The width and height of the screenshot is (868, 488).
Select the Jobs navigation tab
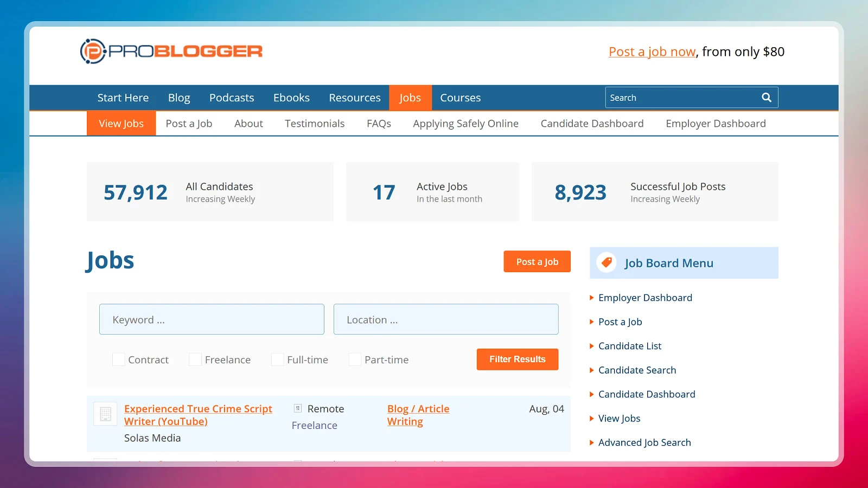coord(410,98)
